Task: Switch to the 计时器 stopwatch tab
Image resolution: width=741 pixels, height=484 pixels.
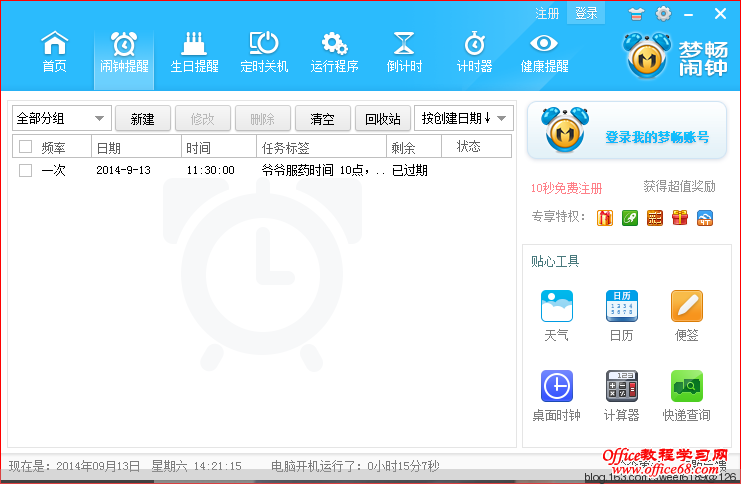Action: 474,52
